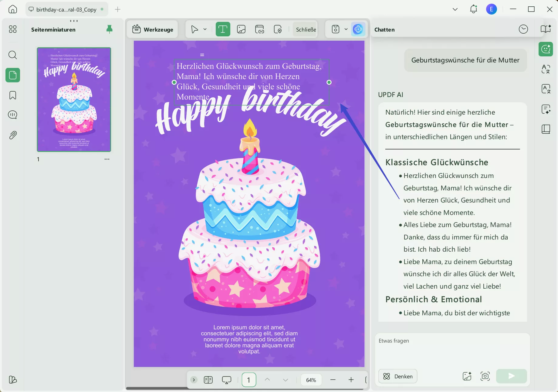558x392 pixels.
Task: Go to the previous page arrow
Action: (267, 380)
